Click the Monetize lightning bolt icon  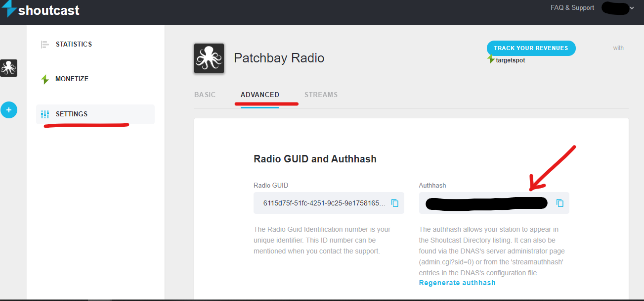(45, 79)
